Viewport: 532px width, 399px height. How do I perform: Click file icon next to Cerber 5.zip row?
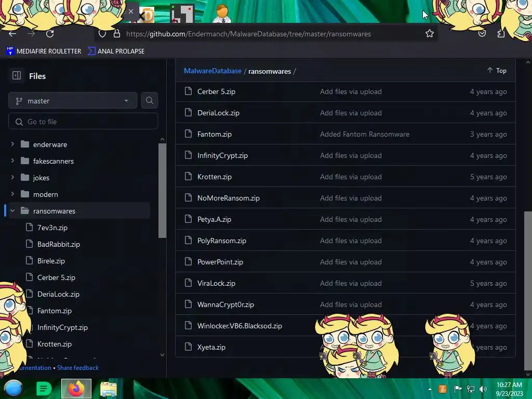(x=188, y=91)
